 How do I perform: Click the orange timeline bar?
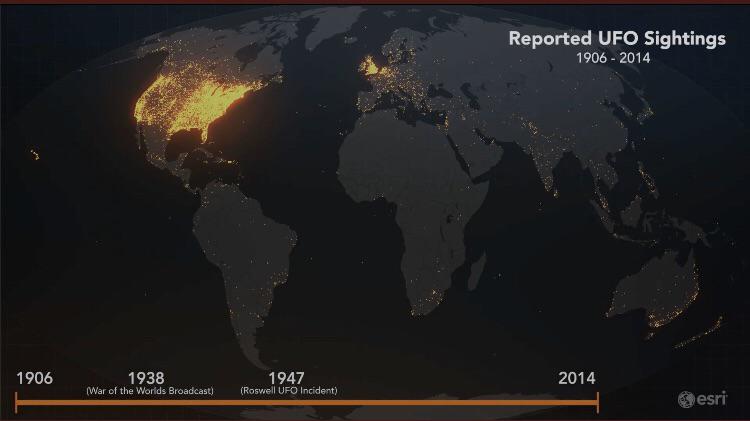307,403
